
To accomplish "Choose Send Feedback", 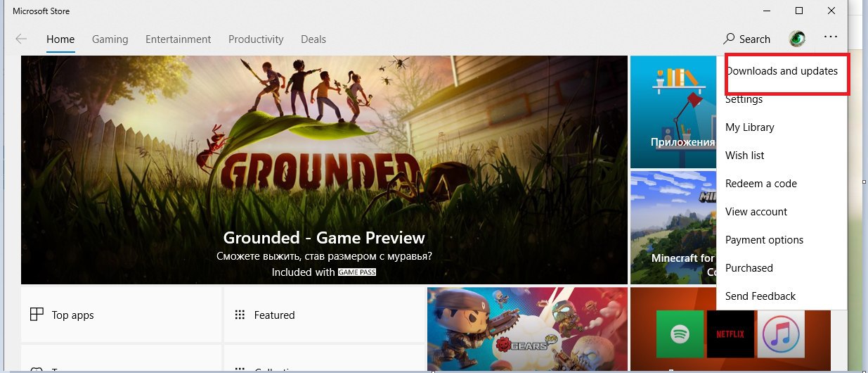I will coord(782,296).
